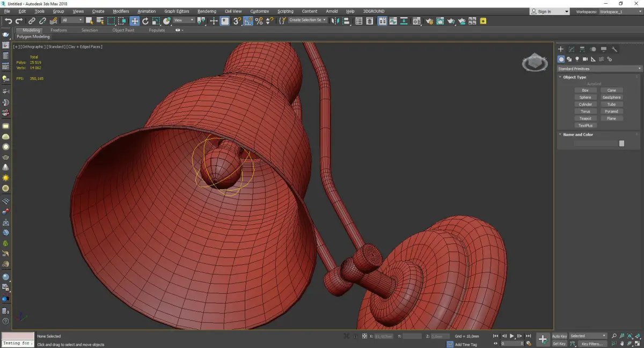Toggle Percent Snap in the toolbar
This screenshot has width=644, height=348.
tap(259, 21)
